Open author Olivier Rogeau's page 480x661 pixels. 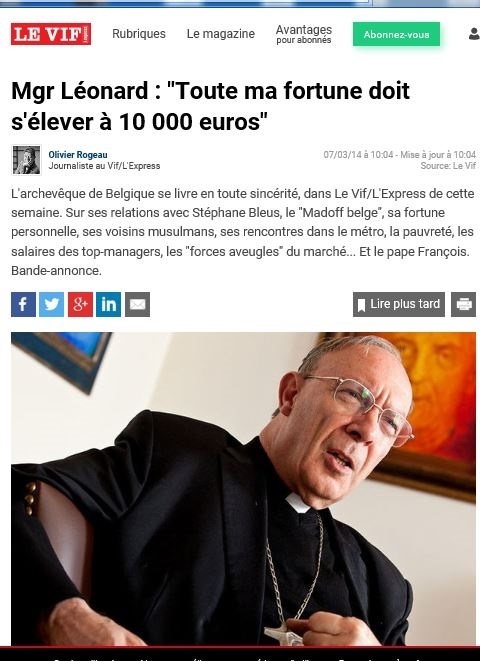78,155
